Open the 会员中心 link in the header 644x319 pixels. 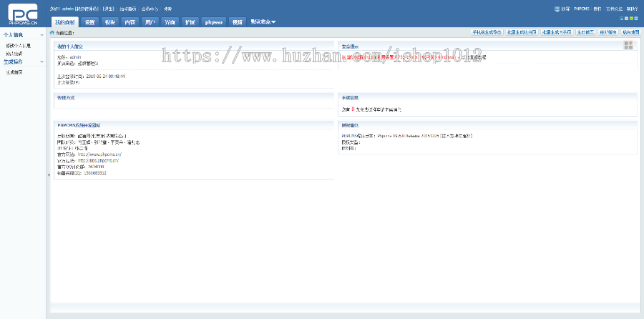pos(150,9)
